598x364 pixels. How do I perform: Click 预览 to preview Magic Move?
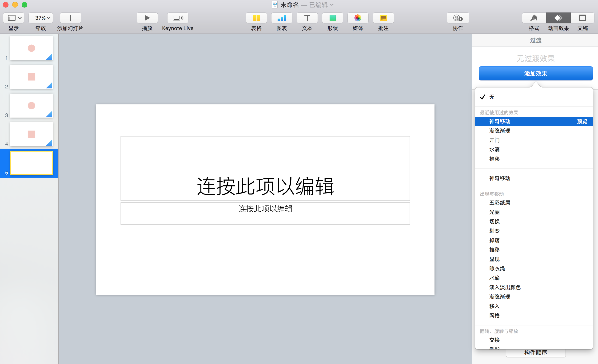click(x=582, y=121)
